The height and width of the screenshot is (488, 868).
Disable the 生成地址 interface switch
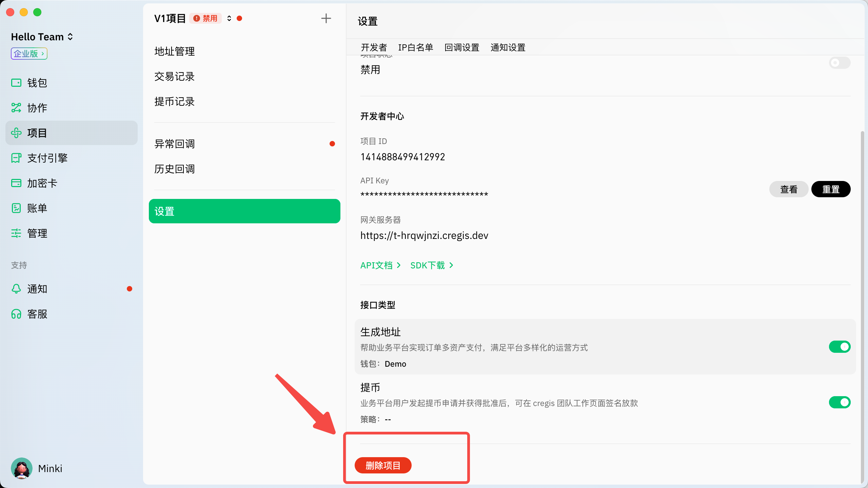click(x=839, y=347)
